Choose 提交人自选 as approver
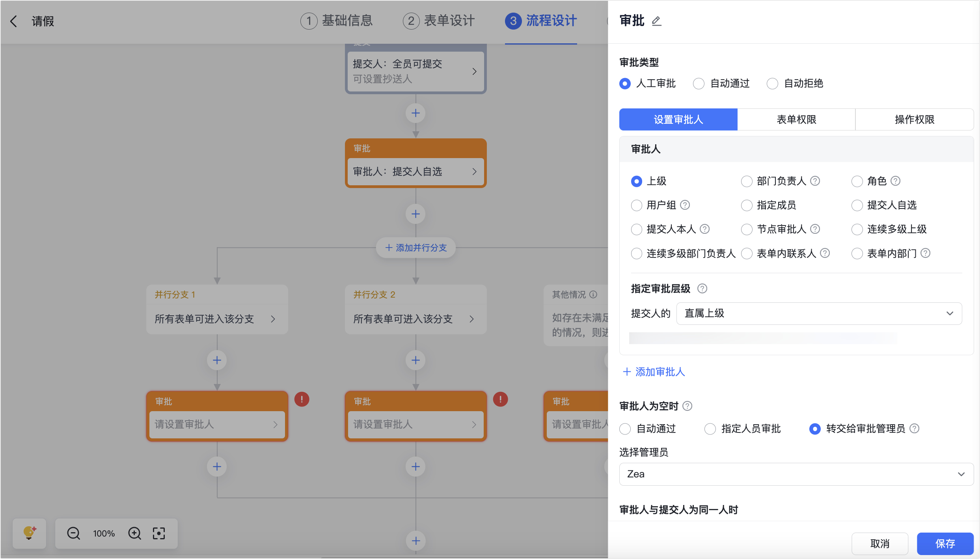 [884, 205]
